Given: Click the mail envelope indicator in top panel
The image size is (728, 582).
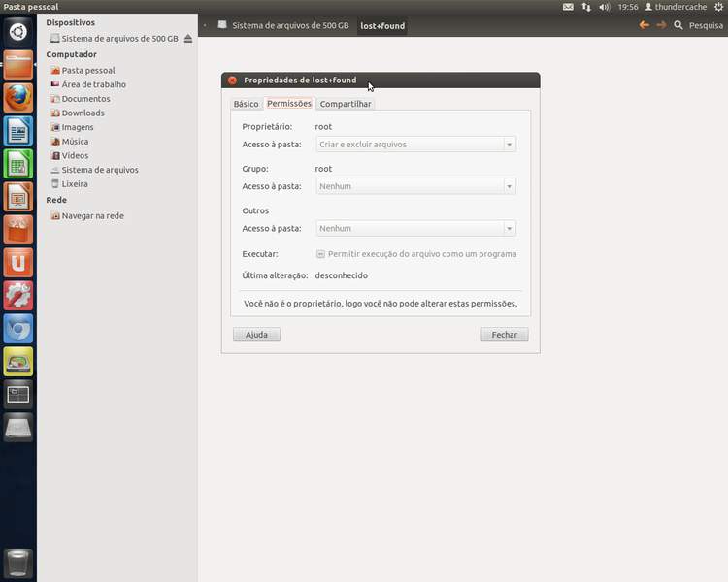Looking at the screenshot, I should tap(568, 7).
